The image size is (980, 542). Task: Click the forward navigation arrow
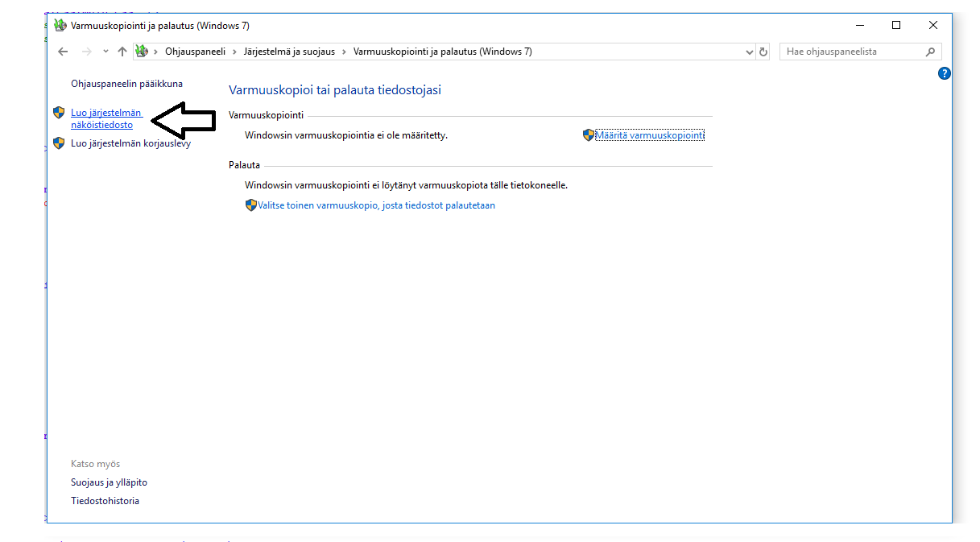pos(87,52)
